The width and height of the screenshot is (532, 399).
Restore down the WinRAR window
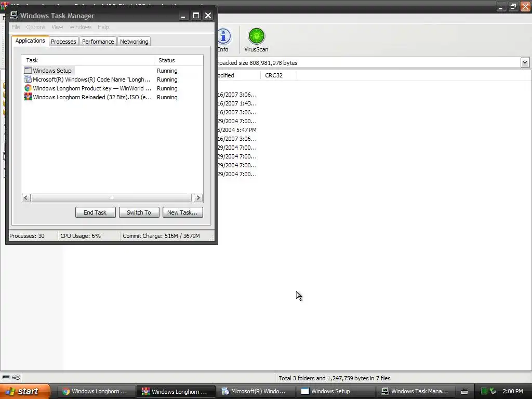coord(513,6)
